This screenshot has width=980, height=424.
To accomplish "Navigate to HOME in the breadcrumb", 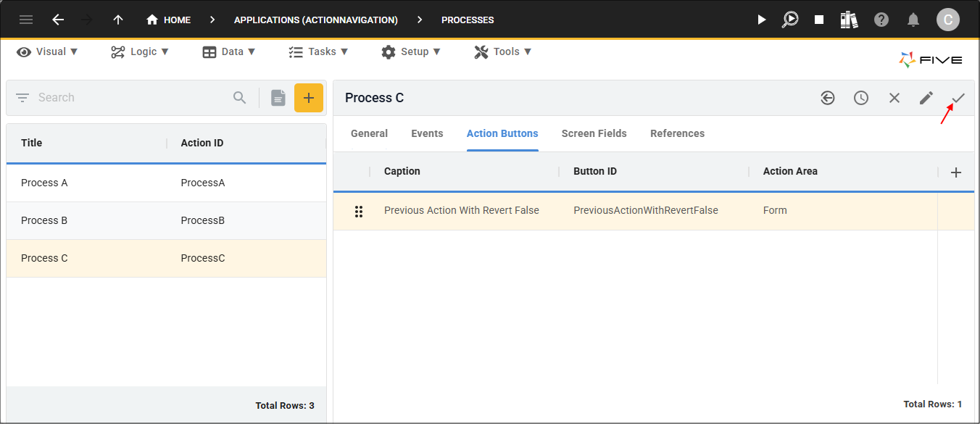I will [x=169, y=20].
